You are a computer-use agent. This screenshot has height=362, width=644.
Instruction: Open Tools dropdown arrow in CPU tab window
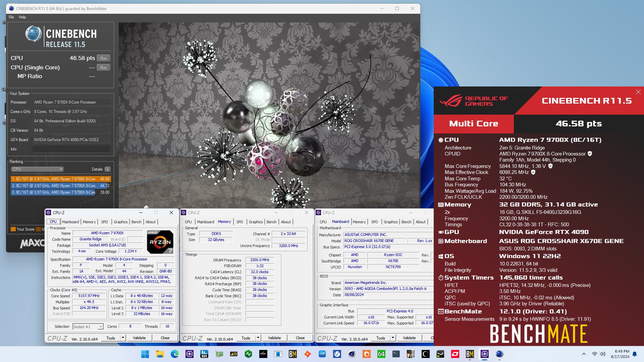coord(123,338)
